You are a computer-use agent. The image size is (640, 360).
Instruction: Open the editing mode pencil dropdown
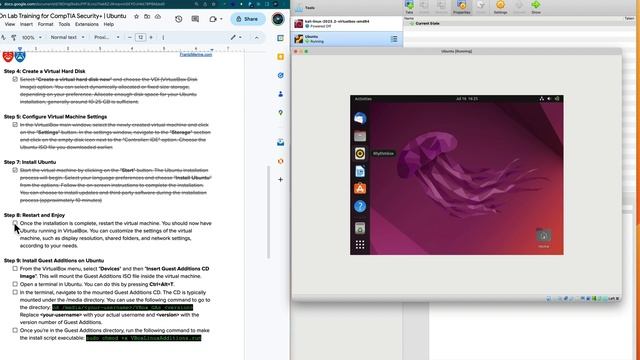pyautogui.click(x=236, y=37)
